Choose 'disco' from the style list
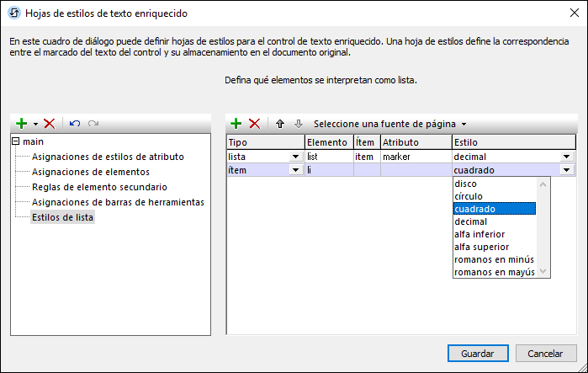This screenshot has height=373, width=588. click(465, 184)
